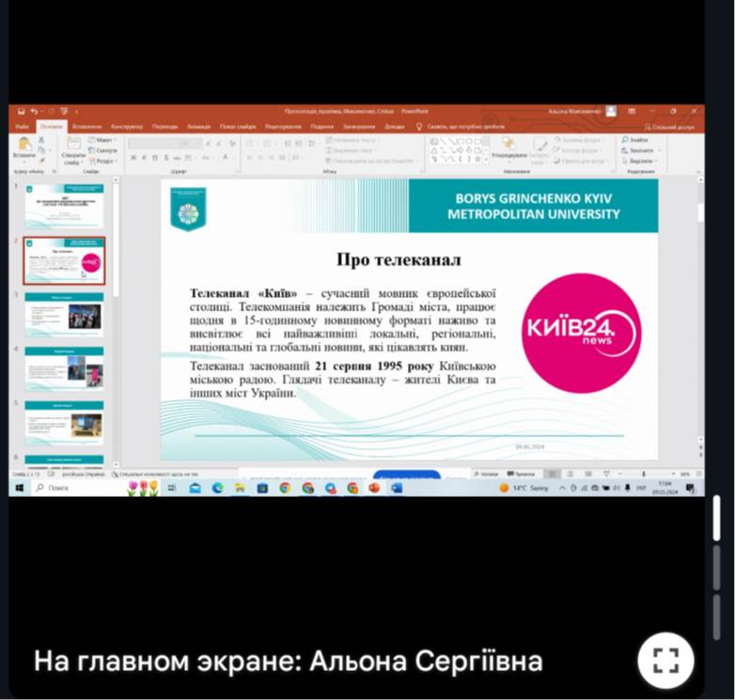Click the Share (Спільний доступ) button

pos(669,126)
